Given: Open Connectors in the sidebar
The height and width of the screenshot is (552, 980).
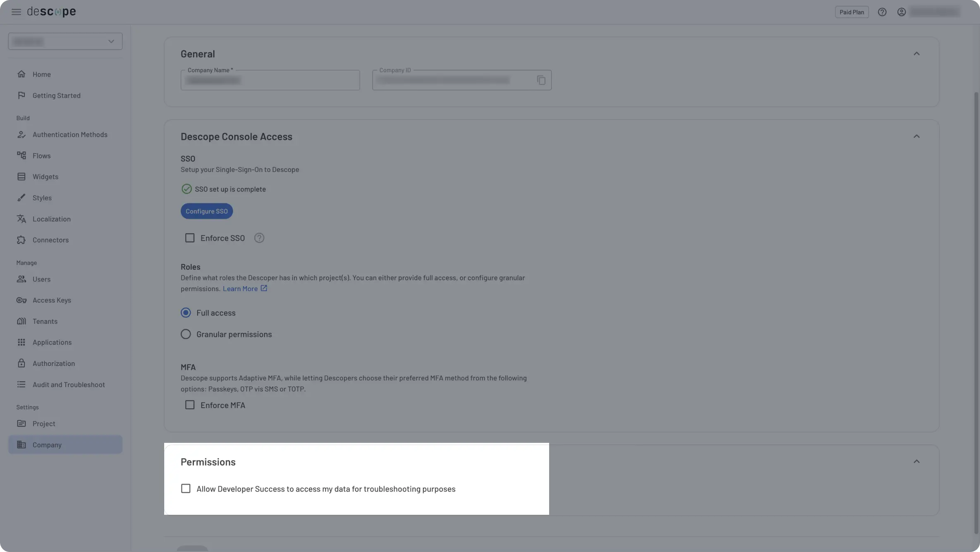Looking at the screenshot, I should pyautogui.click(x=50, y=240).
